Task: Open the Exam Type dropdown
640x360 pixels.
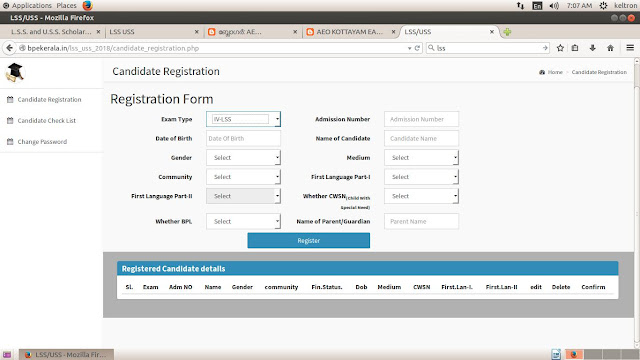Action: click(243, 119)
